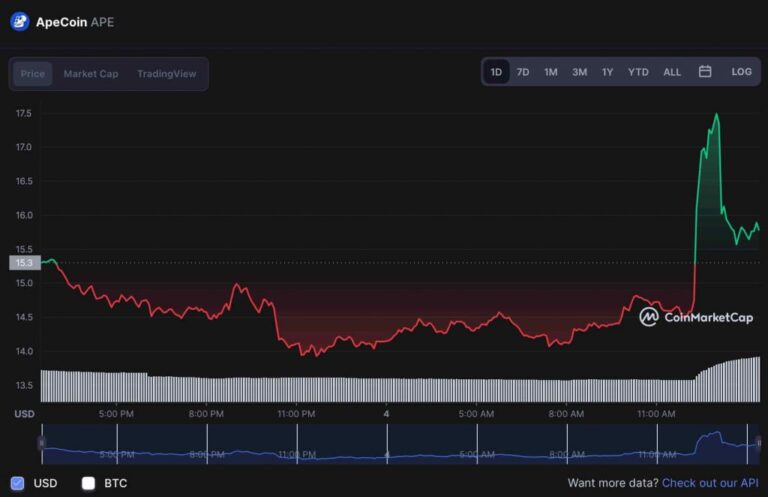Click the 17.5 y-axis label
The height and width of the screenshot is (497, 768).
point(24,114)
